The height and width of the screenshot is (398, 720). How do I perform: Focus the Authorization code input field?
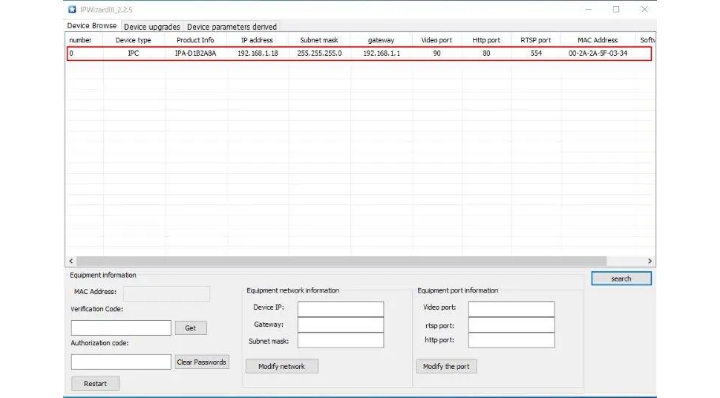click(x=121, y=362)
